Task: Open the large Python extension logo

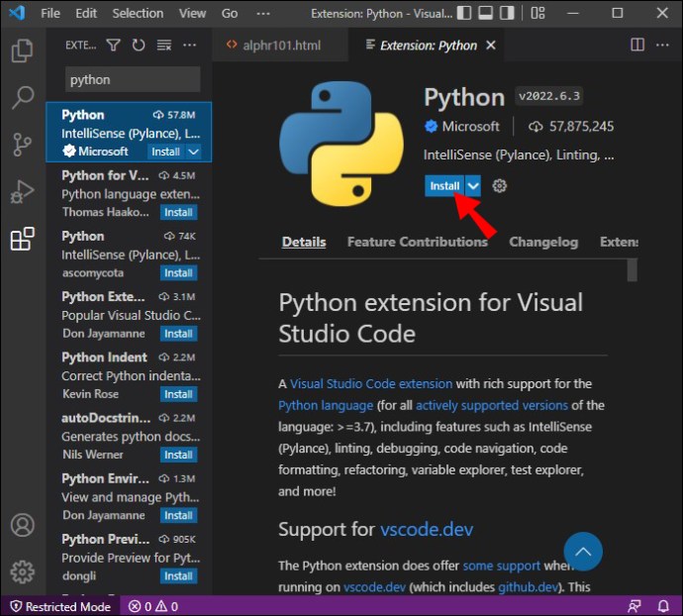Action: click(x=341, y=144)
